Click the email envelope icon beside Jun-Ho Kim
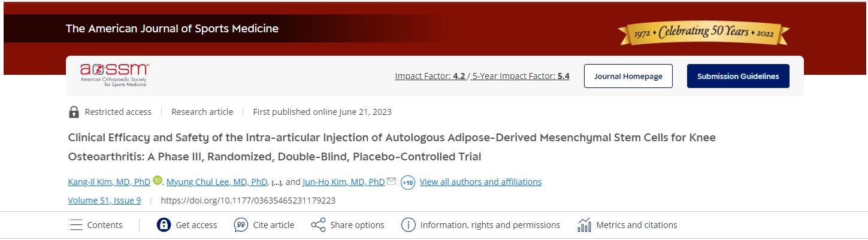Screen dimensions: 868x240 (392, 181)
